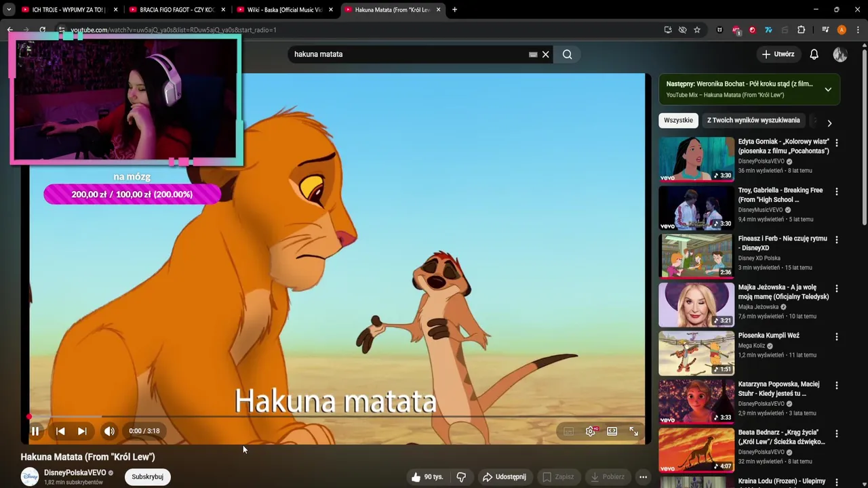Image resolution: width=868 pixels, height=488 pixels.
Task: Go back in browser history
Action: point(9,30)
